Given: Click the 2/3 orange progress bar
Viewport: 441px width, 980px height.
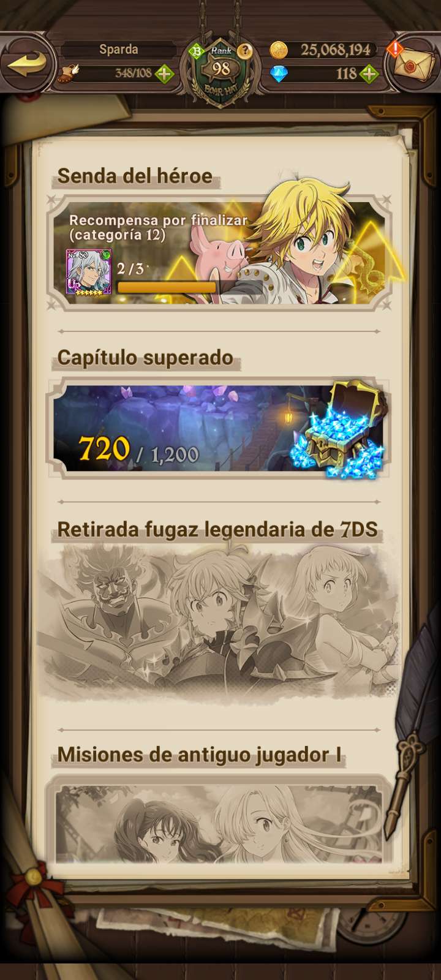Looking at the screenshot, I should [x=167, y=287].
